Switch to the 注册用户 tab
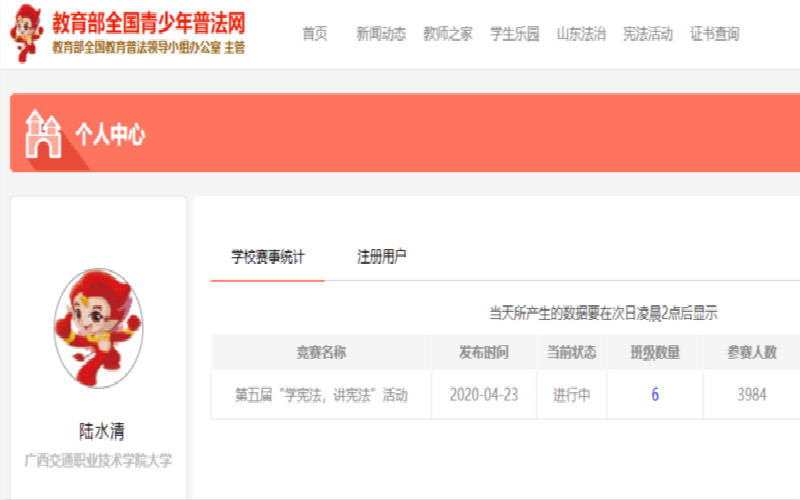 pyautogui.click(x=382, y=257)
